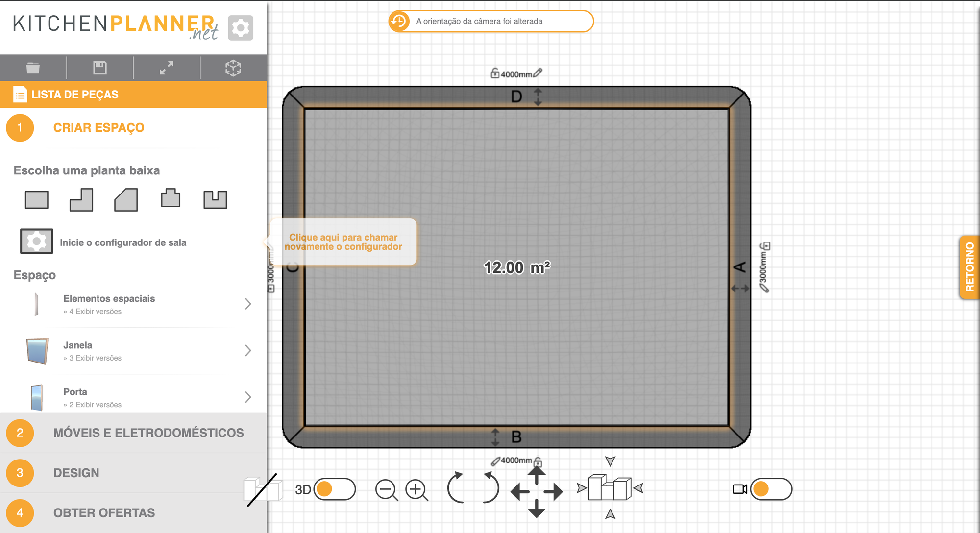980x533 pixels.
Task: Switch to fullscreen with expand arrows icon
Action: (167, 68)
